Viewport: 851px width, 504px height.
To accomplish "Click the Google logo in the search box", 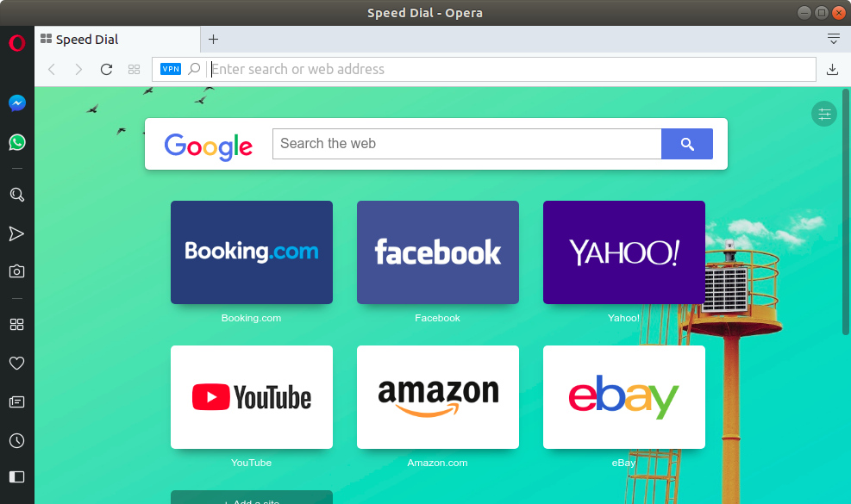I will pos(209,146).
